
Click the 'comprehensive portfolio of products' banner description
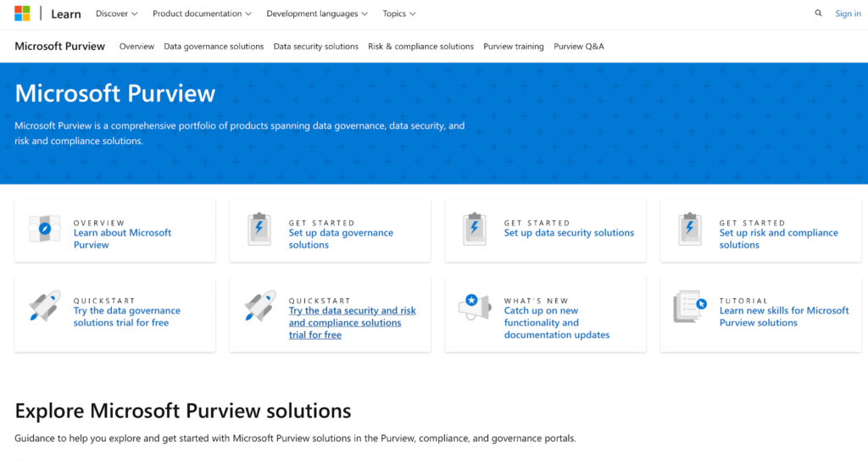240,133
